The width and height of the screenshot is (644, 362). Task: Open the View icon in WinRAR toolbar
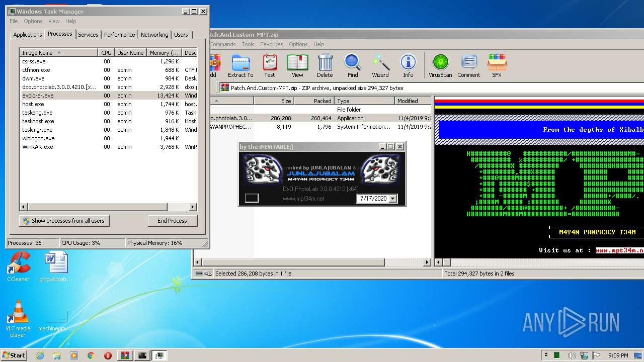(297, 66)
